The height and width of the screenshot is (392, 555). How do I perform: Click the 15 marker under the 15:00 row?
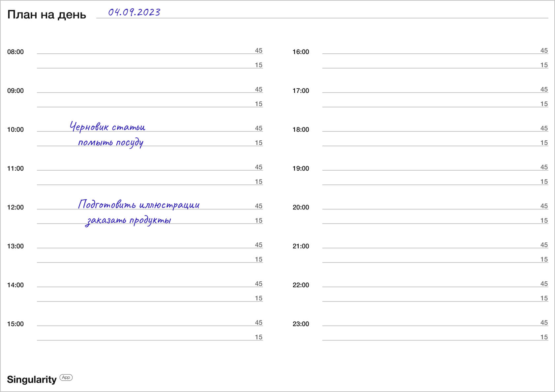click(259, 337)
